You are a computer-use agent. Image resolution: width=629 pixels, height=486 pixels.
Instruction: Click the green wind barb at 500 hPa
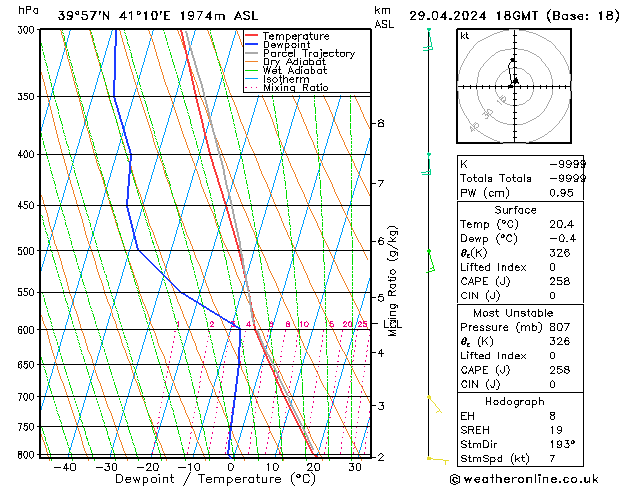tap(430, 261)
